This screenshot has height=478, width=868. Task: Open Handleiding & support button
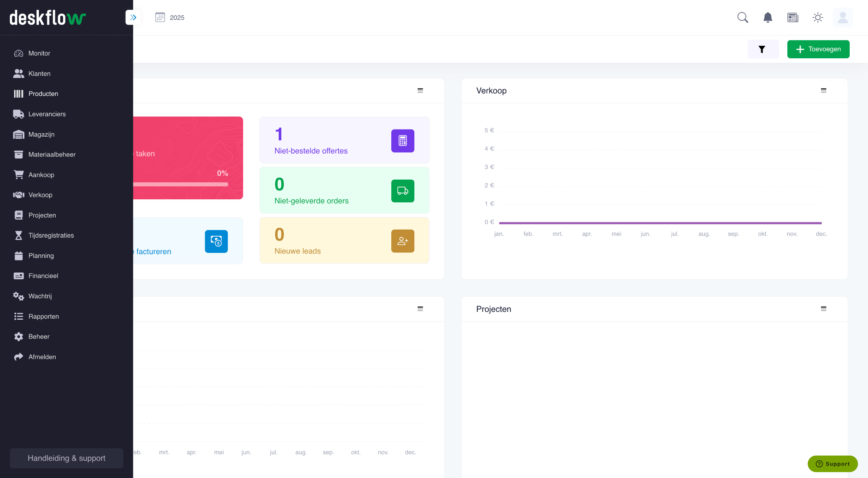point(66,458)
